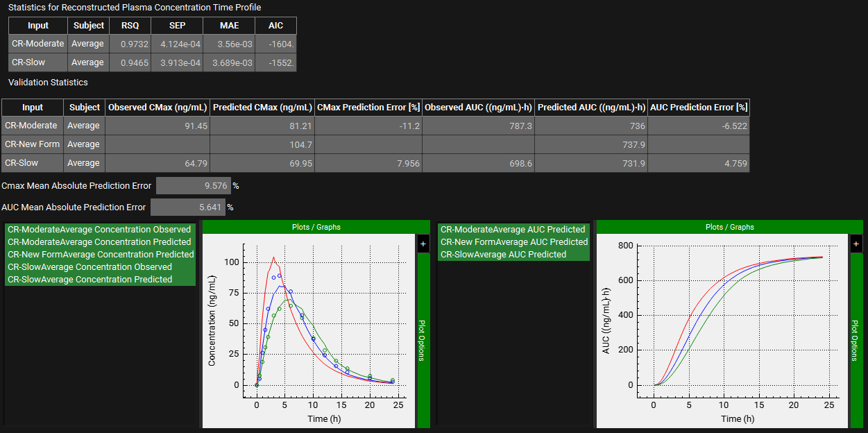The height and width of the screenshot is (433, 868).
Task: Click the CMax Prediction Error [%] column header
Action: (x=368, y=108)
